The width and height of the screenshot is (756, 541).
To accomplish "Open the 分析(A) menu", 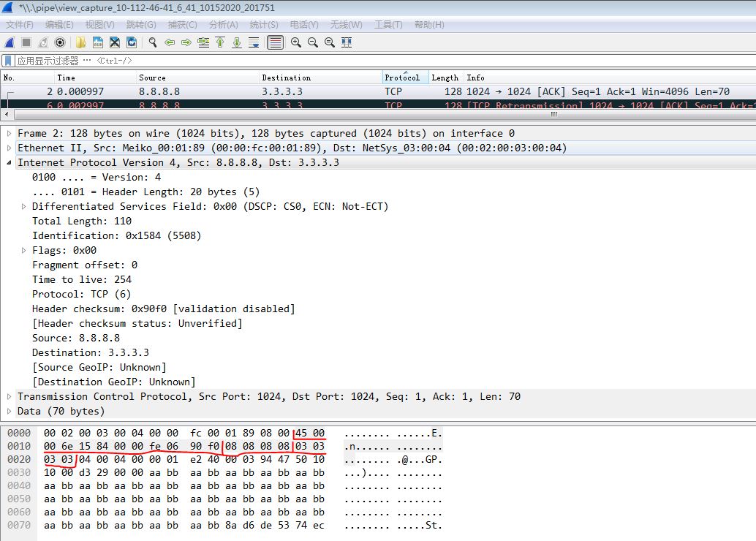I will click(223, 24).
